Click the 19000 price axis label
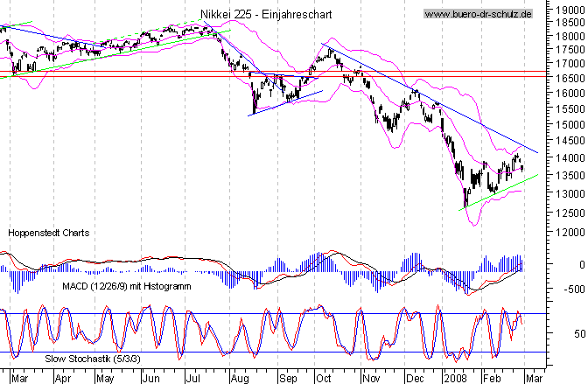Image resolution: width=588 pixels, height=384 pixels. (567, 10)
